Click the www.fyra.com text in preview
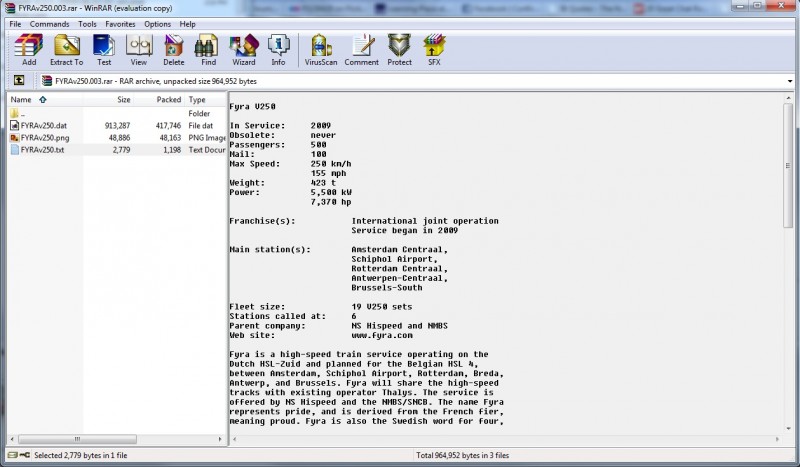Screen dimensions: 800x467 382,335
